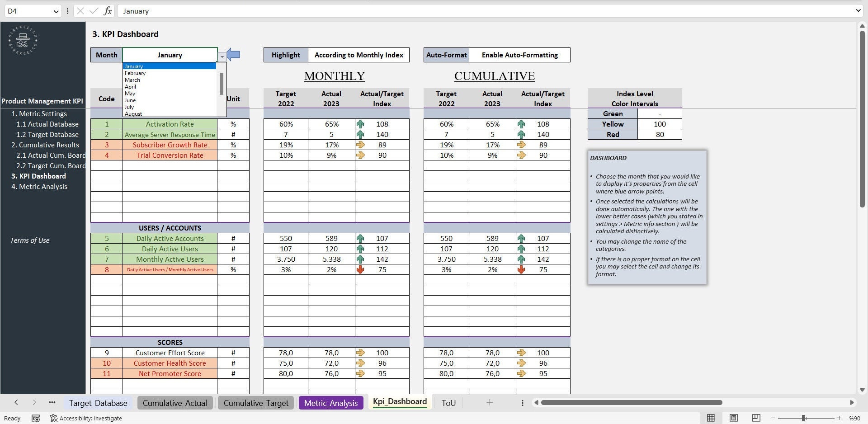Switch to the Metric_Analysis sheet tab
Image resolution: width=868 pixels, height=424 pixels.
tap(331, 402)
